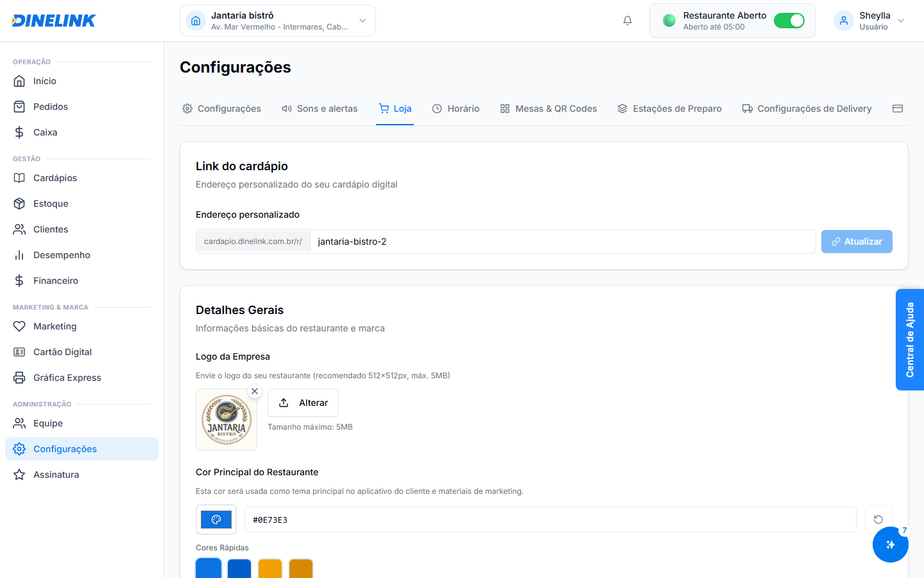924x578 pixels.
Task: Pick the light orange quick color
Action: 270,569
